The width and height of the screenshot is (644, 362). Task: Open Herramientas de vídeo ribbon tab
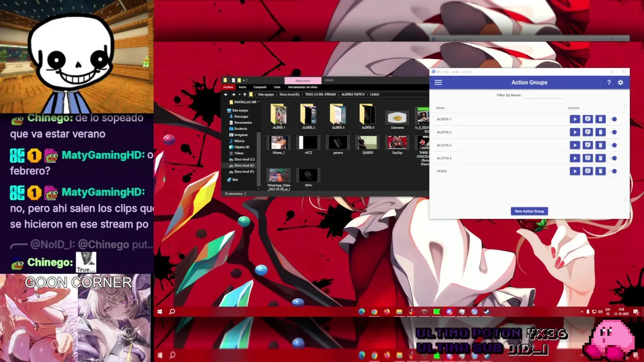pyautogui.click(x=303, y=87)
